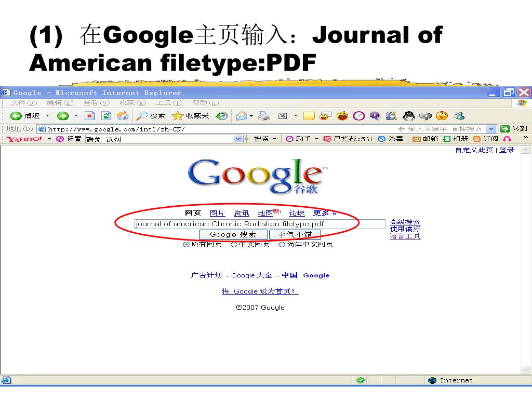The width and height of the screenshot is (532, 399).
Task: Open the MSN Messenger people icon
Action: [459, 116]
